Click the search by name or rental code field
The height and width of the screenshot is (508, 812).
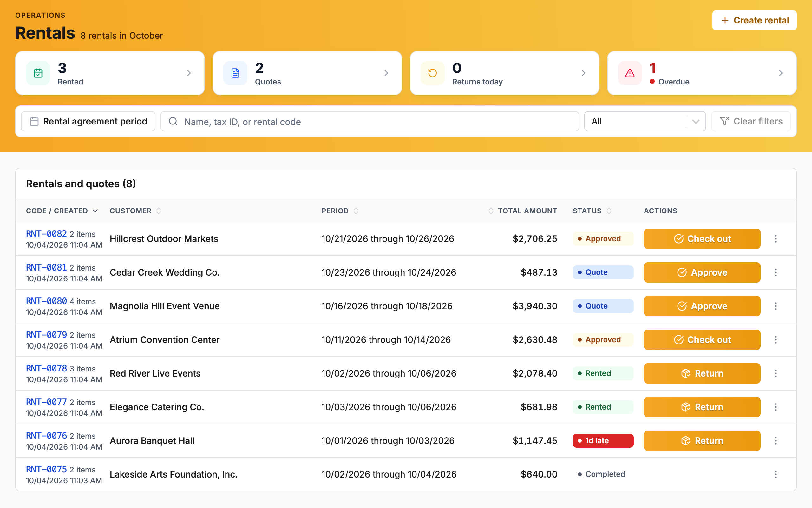[370, 121]
